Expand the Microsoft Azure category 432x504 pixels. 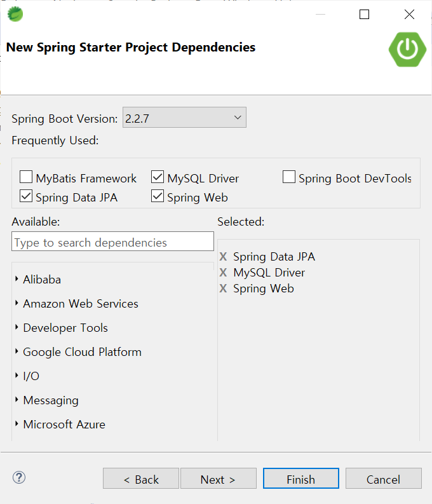tap(17, 424)
